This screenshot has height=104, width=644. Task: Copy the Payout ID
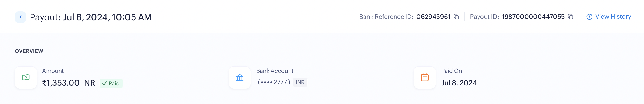(571, 17)
